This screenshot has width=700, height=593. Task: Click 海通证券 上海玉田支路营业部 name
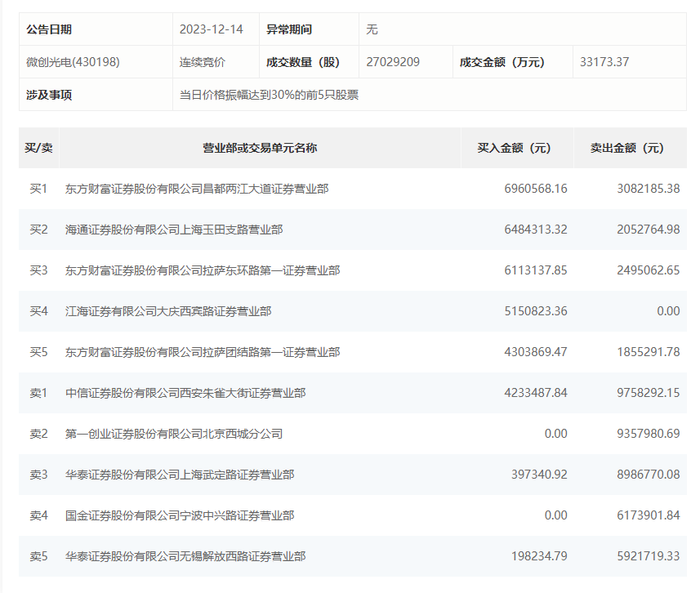tap(174, 230)
